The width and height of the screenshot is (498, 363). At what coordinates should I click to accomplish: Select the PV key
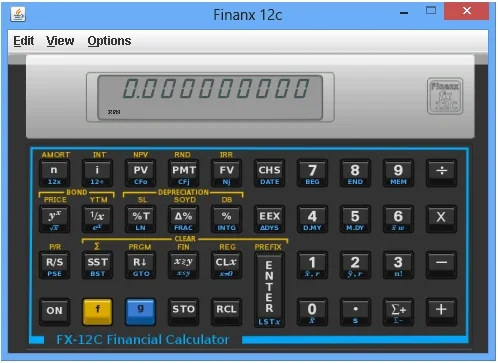140,173
